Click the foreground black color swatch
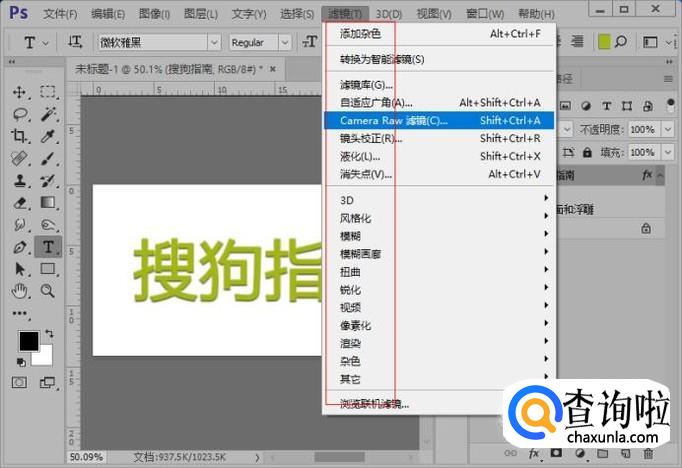 point(28,341)
